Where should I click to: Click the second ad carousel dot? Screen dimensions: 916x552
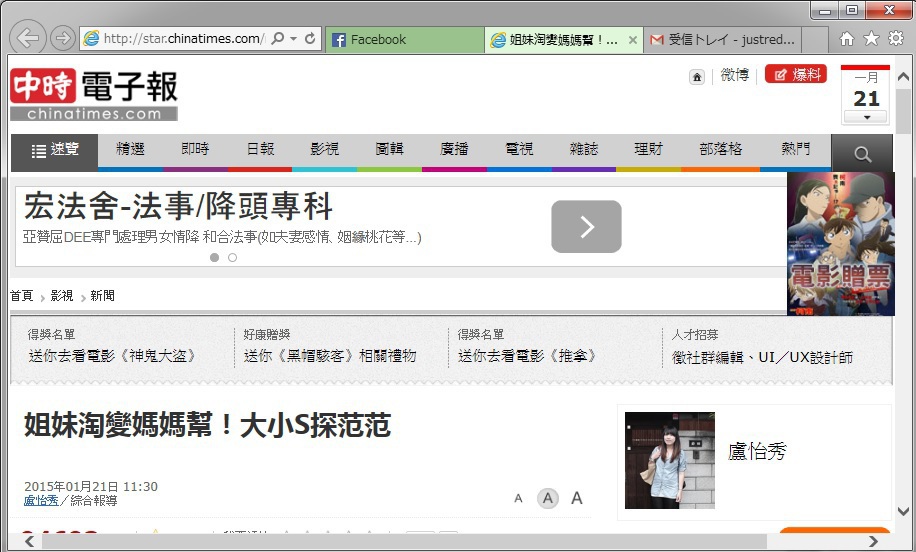(232, 257)
